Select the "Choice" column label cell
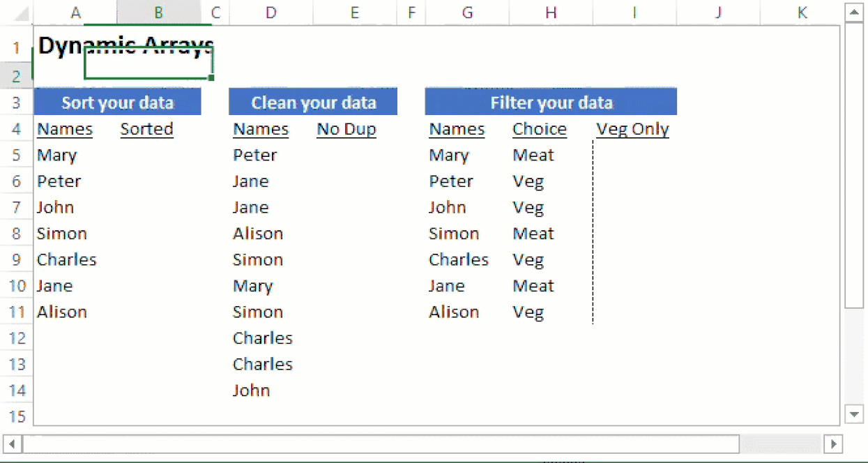Viewport: 868px width, 463px height. [540, 129]
